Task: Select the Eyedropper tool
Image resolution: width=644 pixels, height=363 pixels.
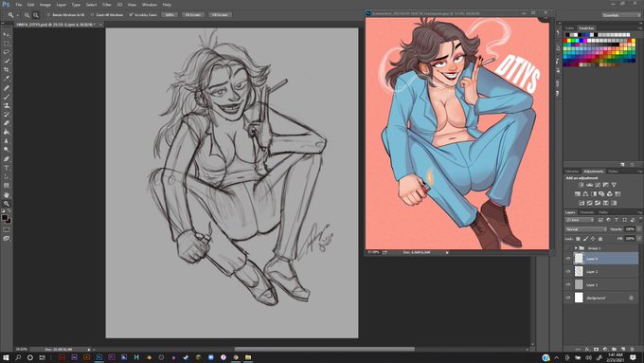Action: click(7, 79)
